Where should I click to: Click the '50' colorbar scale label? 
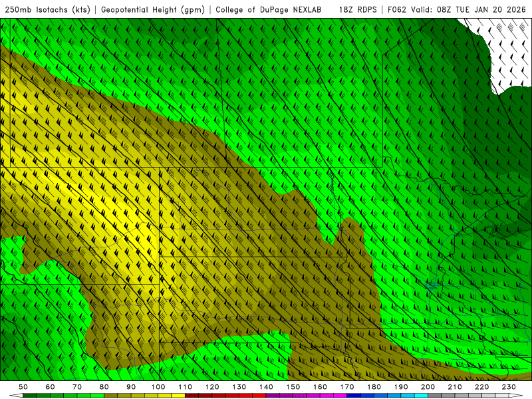[23, 387]
